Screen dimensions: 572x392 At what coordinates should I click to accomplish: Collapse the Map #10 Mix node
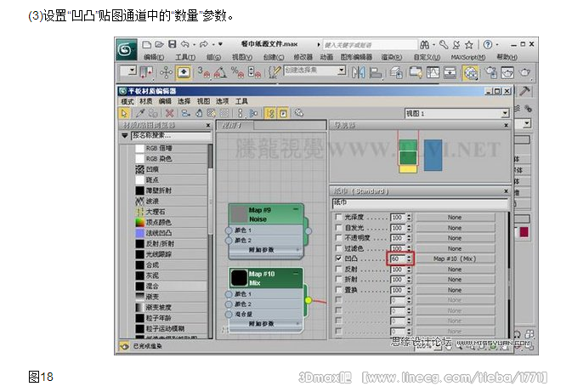point(296,273)
